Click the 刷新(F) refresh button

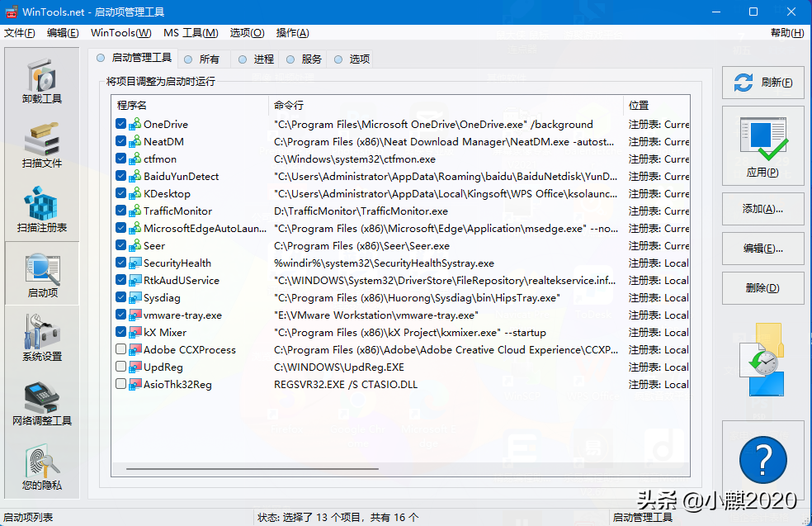tap(762, 83)
